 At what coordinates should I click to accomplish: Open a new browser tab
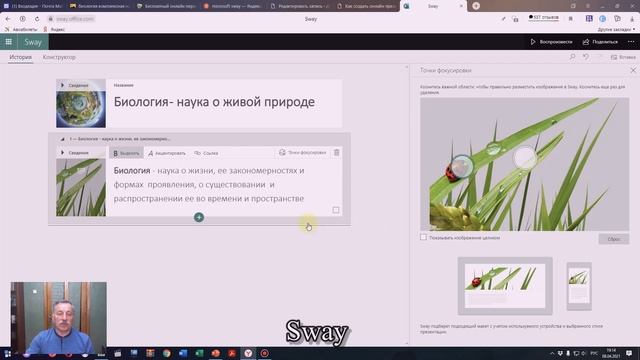click(476, 6)
